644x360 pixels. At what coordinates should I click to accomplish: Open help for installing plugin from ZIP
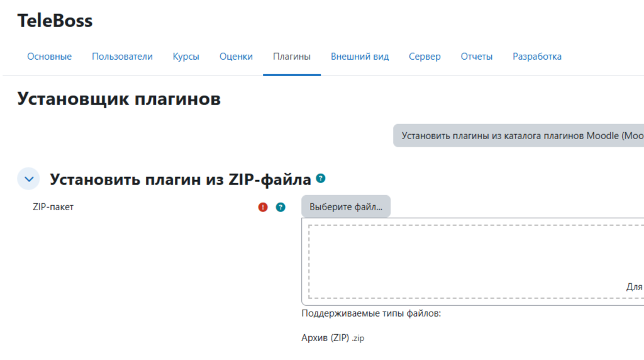(321, 179)
